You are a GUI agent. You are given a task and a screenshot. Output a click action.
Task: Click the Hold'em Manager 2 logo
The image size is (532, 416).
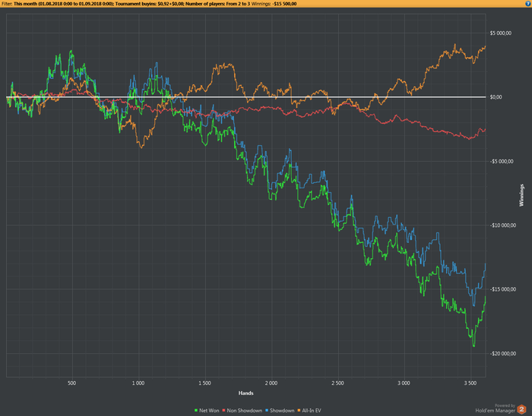(521, 410)
